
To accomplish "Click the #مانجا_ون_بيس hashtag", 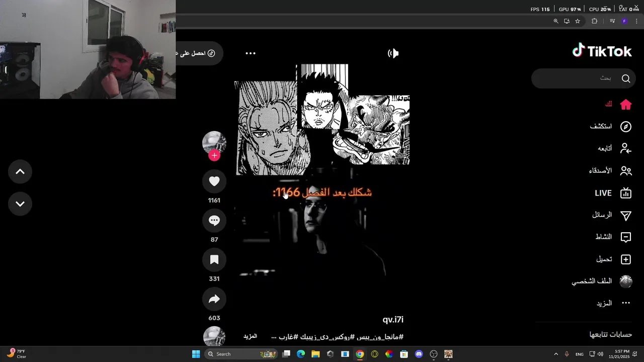I will pos(380,337).
